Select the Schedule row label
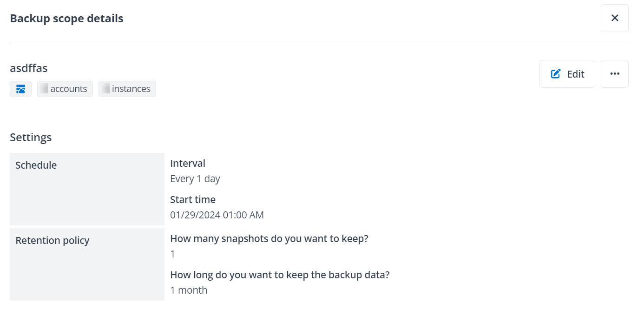The height and width of the screenshot is (322, 644). pyautogui.click(x=36, y=165)
